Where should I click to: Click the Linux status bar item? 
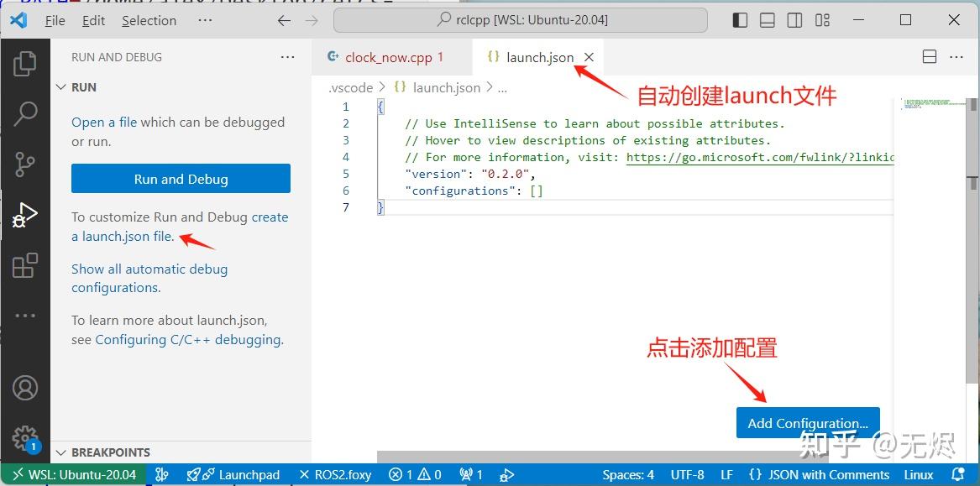click(x=919, y=475)
